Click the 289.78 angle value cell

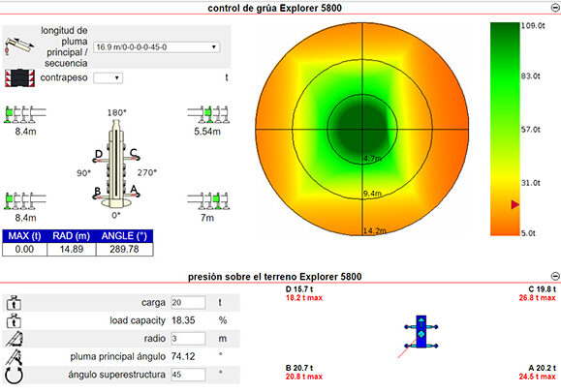(x=125, y=249)
